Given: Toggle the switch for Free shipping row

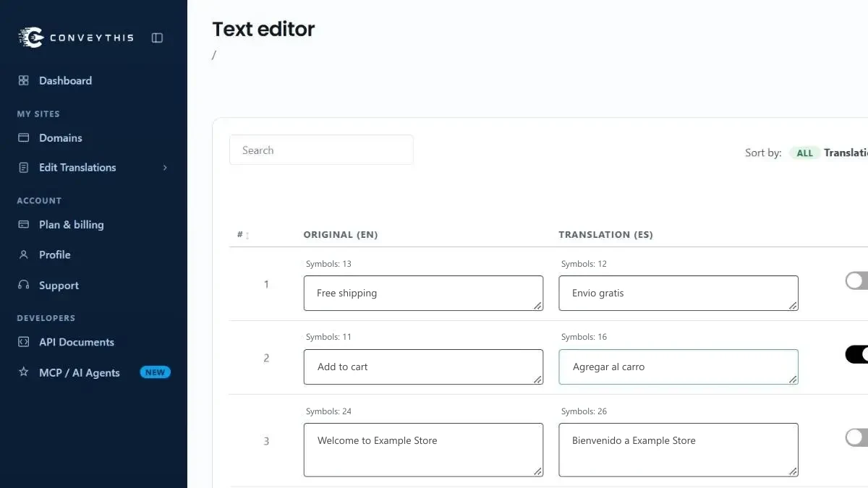Looking at the screenshot, I should (856, 281).
